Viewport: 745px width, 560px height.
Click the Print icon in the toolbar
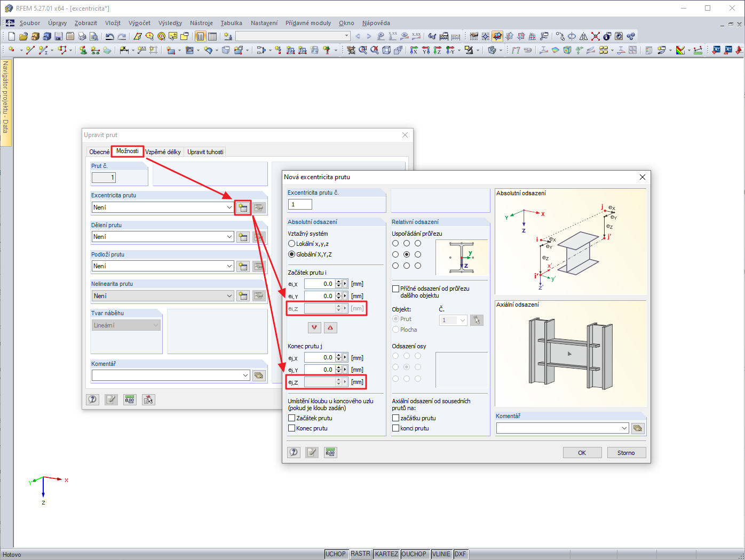pyautogui.click(x=82, y=36)
